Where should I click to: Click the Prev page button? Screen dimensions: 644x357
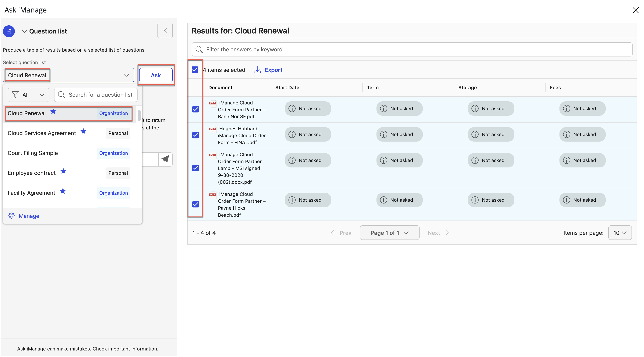341,233
